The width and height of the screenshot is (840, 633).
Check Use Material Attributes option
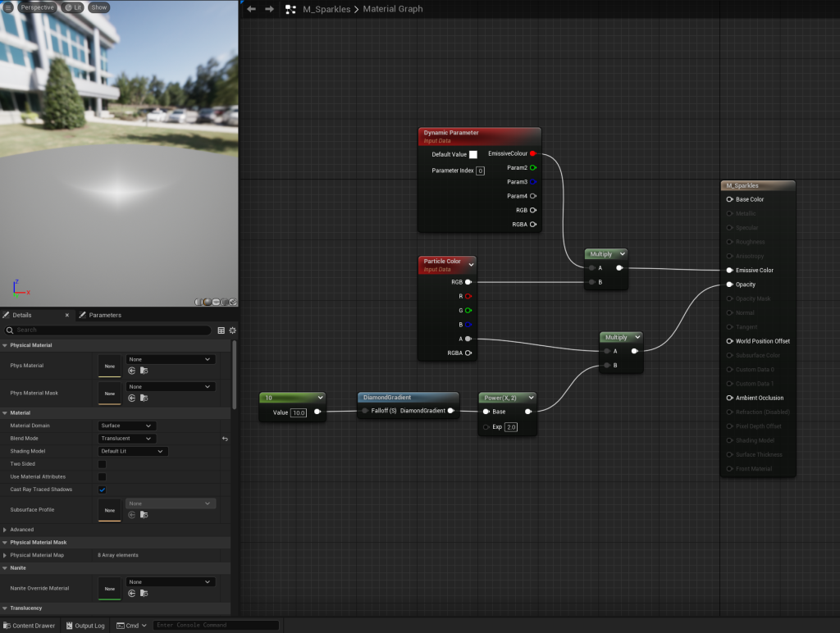tap(102, 476)
